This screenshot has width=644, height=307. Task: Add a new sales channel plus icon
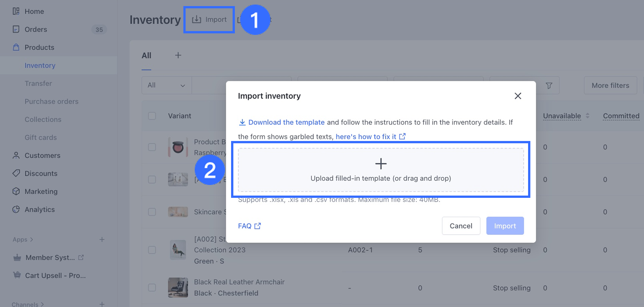point(102,304)
